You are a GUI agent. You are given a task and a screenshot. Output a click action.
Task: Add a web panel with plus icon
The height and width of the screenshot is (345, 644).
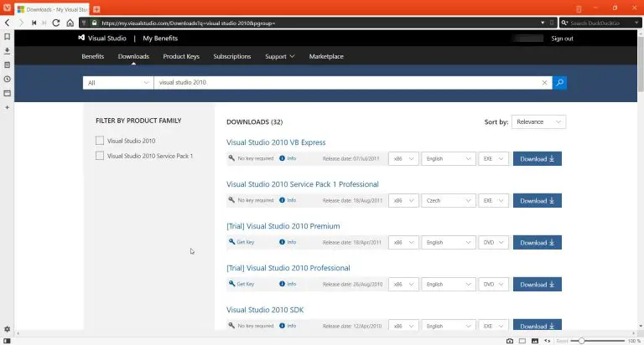(x=7, y=107)
